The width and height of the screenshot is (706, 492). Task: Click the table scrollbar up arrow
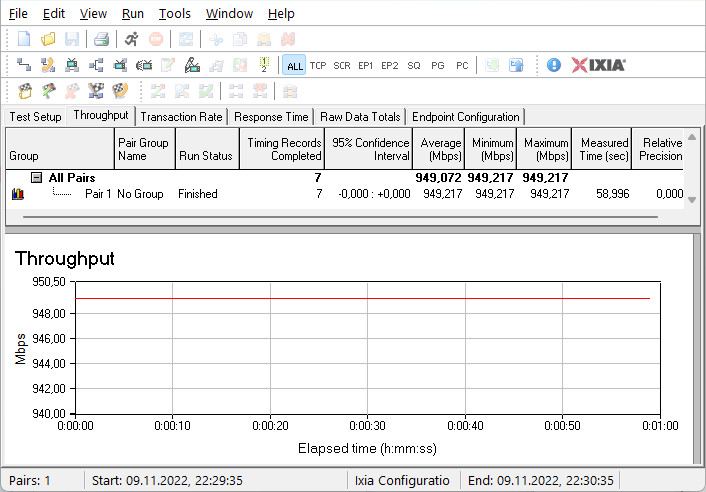(692, 137)
